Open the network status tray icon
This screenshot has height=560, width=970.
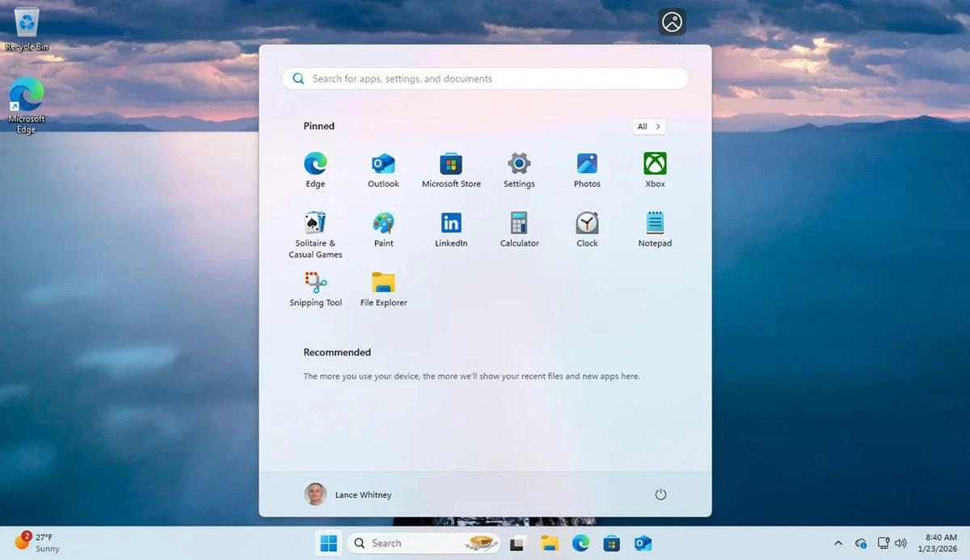point(884,543)
